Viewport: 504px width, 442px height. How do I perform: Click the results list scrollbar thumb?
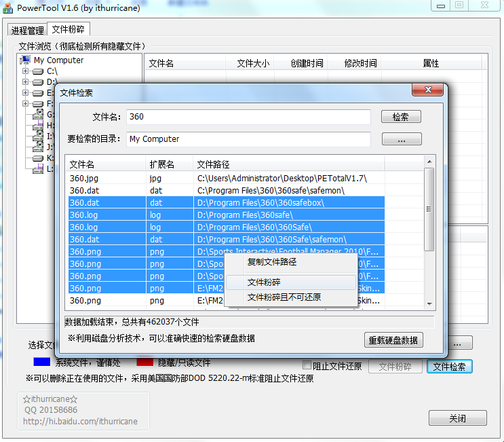429,209
